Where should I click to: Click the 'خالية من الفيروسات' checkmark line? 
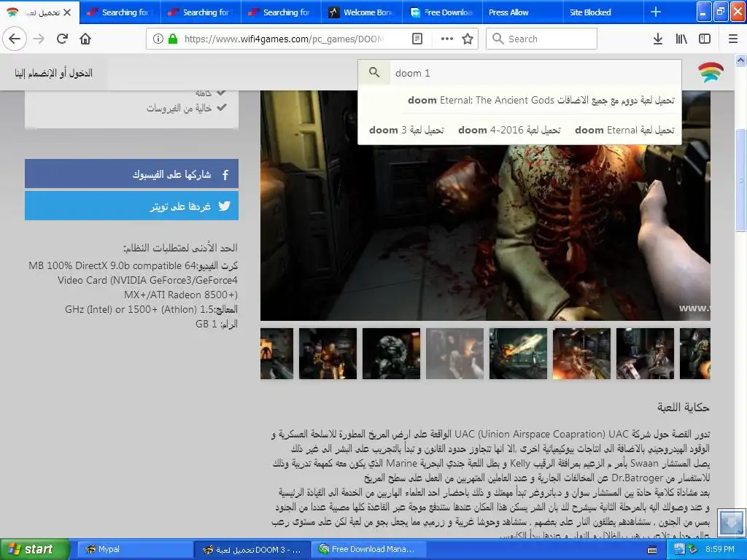pyautogui.click(x=186, y=108)
